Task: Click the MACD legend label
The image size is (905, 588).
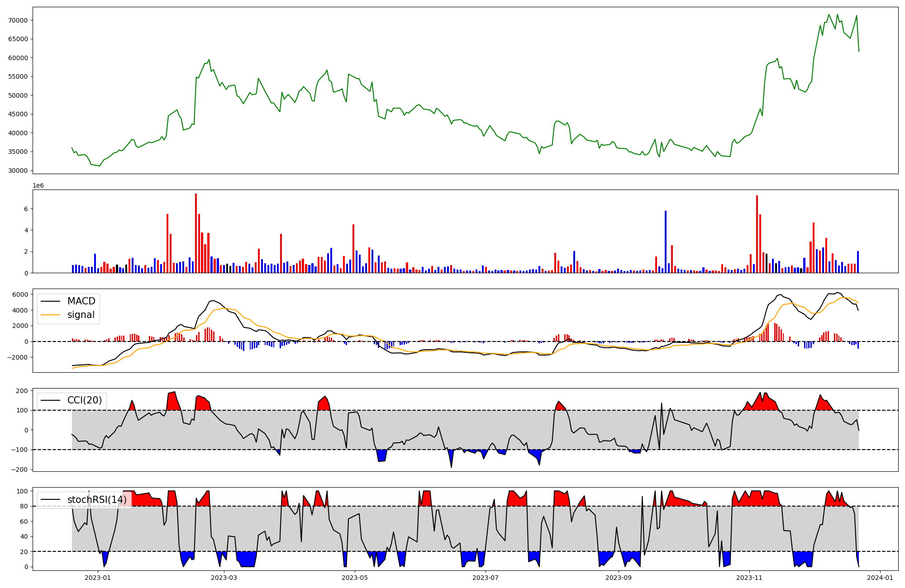Action: 81,301
